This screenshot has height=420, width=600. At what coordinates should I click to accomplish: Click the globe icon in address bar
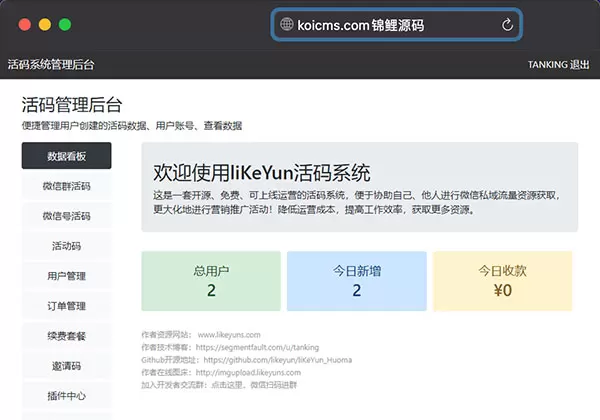(x=286, y=24)
